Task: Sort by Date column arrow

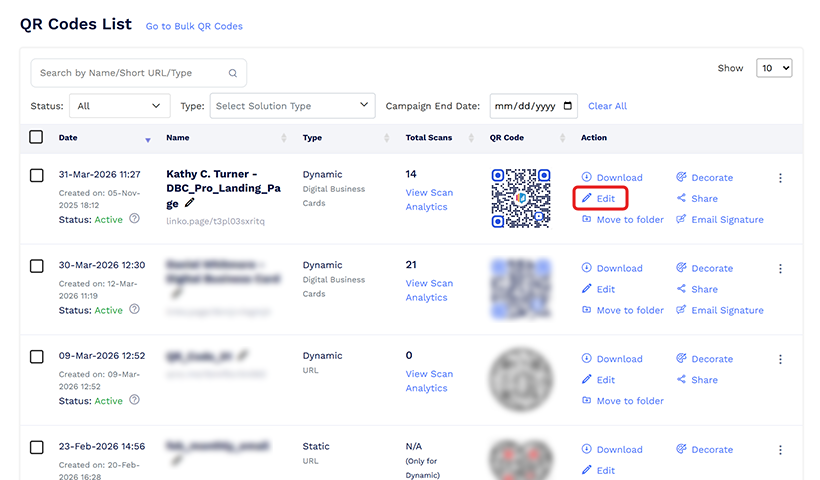Action: (x=148, y=140)
